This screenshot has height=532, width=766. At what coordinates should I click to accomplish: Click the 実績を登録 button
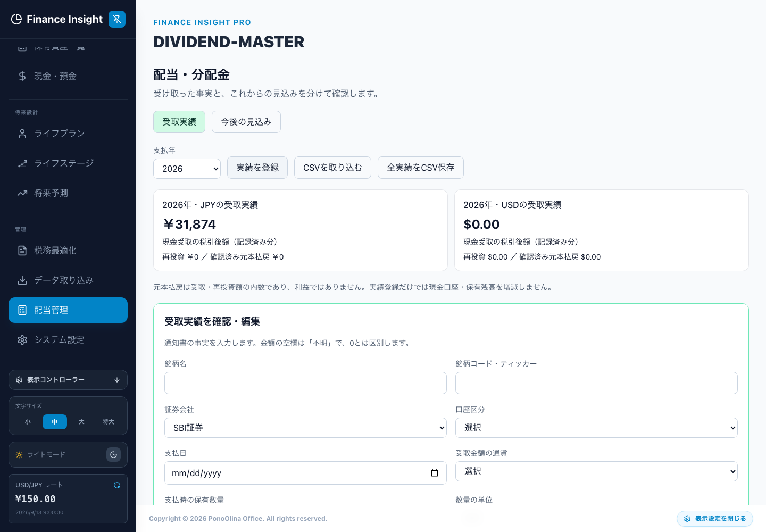coord(257,168)
